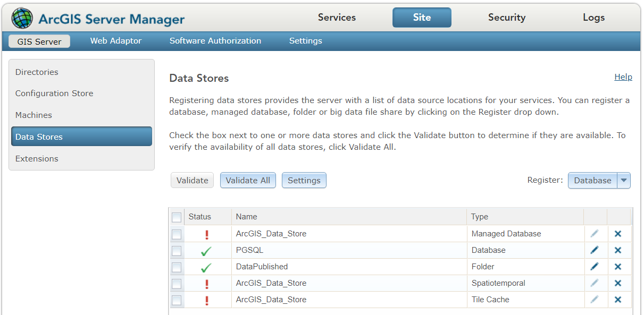Click the Database type cell in PGSQL row
The image size is (644, 315).
pyautogui.click(x=525, y=250)
